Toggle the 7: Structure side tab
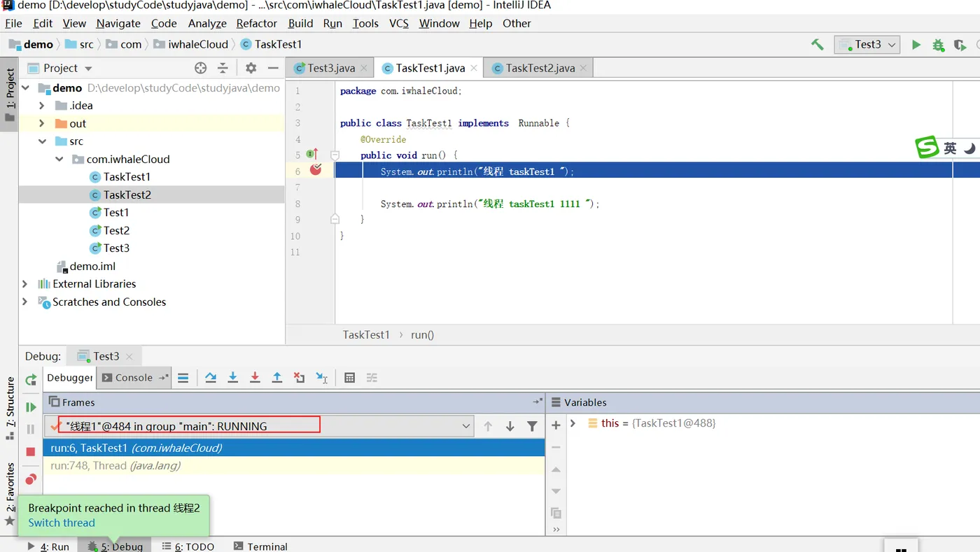This screenshot has height=552, width=980. tap(10, 408)
